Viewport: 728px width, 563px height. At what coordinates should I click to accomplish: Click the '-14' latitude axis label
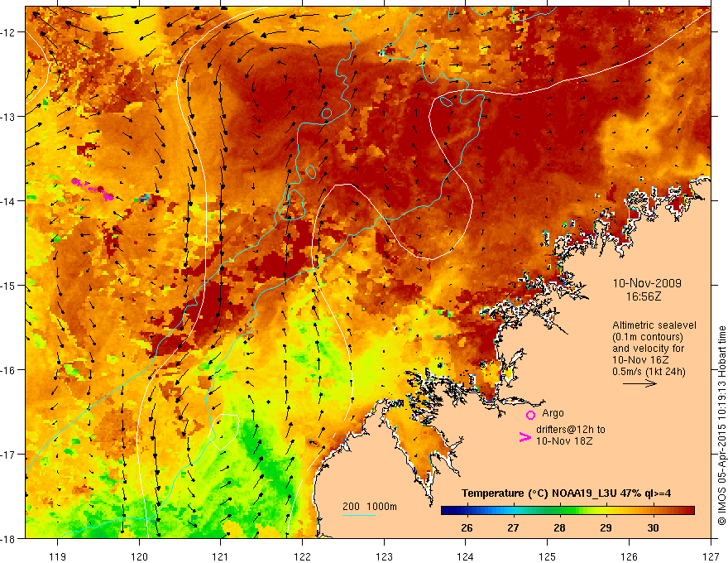point(9,201)
